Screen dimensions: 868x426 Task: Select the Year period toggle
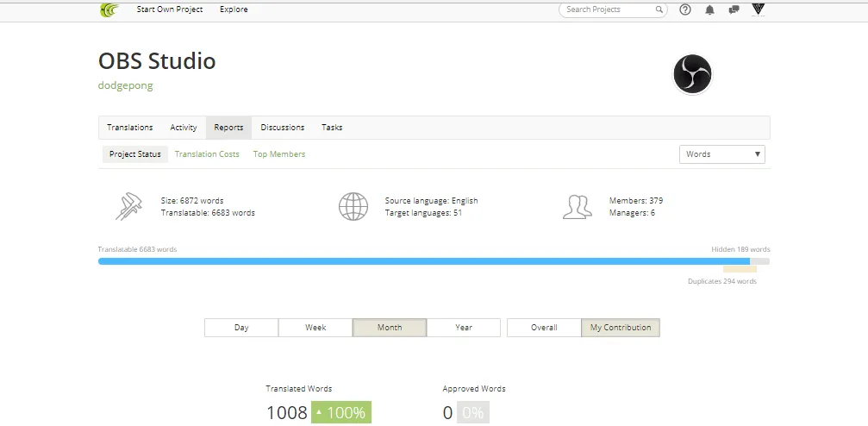[464, 328]
